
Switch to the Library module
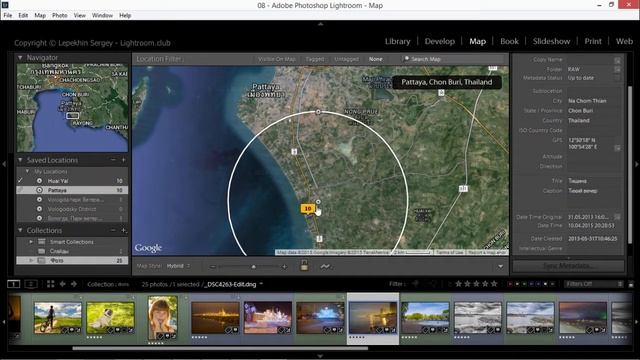pos(398,41)
